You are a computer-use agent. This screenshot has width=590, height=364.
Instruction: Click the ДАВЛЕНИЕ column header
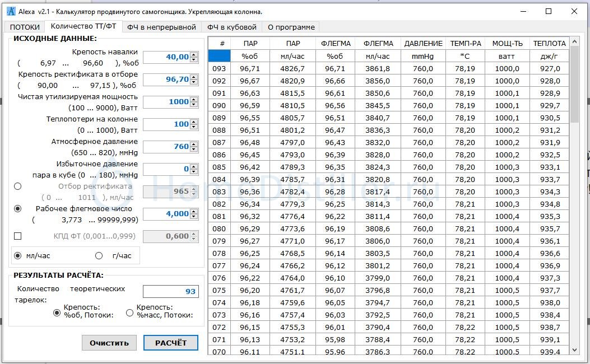(x=424, y=44)
